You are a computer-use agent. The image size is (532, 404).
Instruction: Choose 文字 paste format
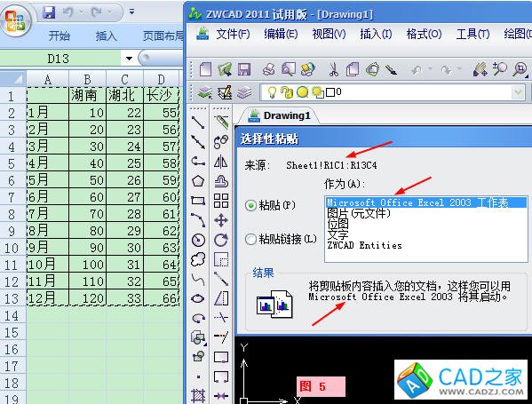click(337, 234)
